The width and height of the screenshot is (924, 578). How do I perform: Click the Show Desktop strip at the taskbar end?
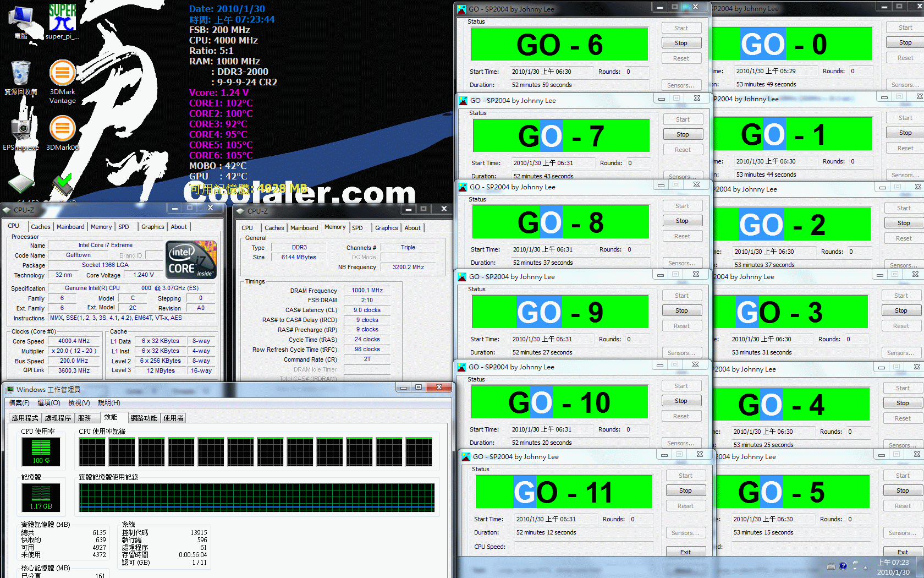920,567
